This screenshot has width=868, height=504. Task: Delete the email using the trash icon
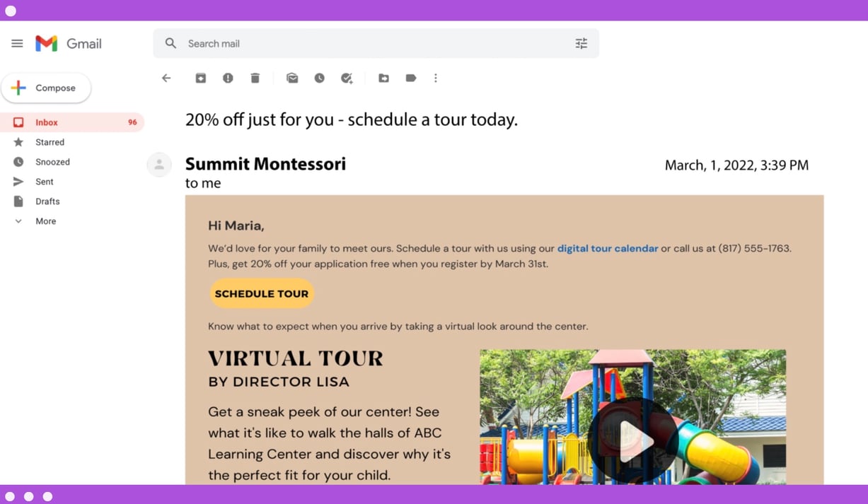click(x=255, y=78)
